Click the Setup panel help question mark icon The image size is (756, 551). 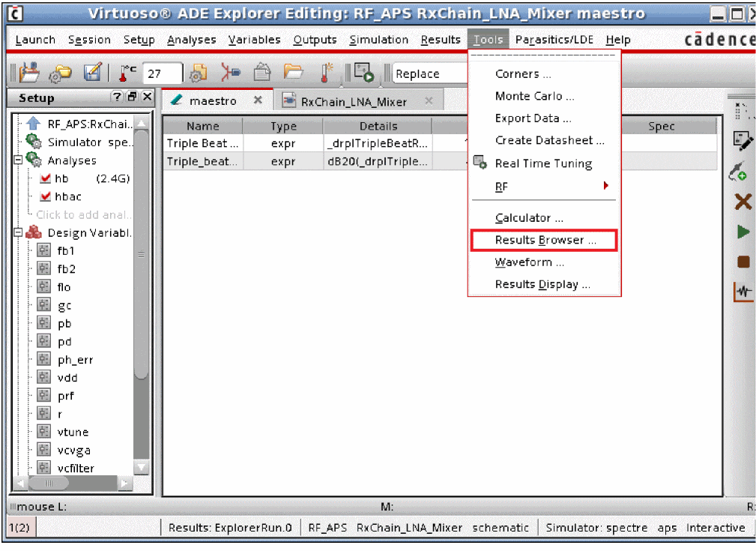coord(117,97)
